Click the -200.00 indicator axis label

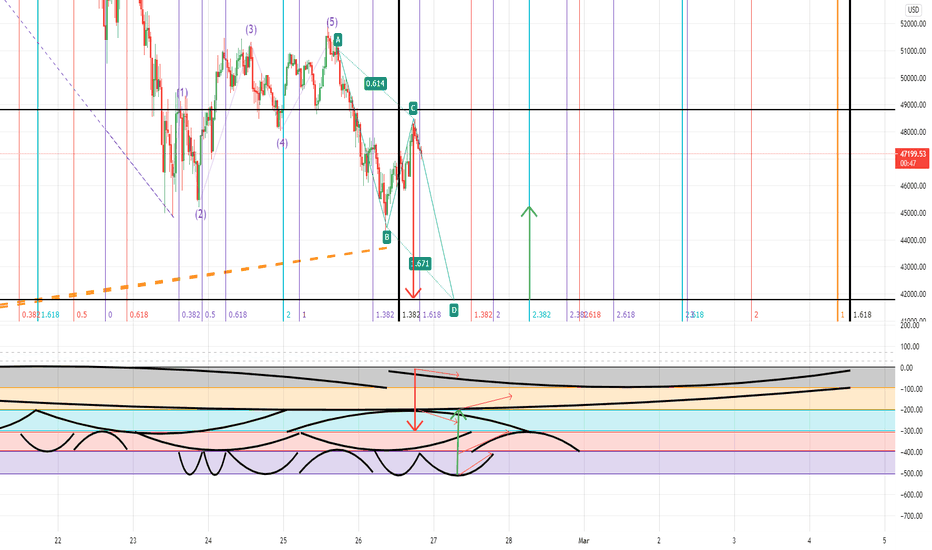click(911, 410)
